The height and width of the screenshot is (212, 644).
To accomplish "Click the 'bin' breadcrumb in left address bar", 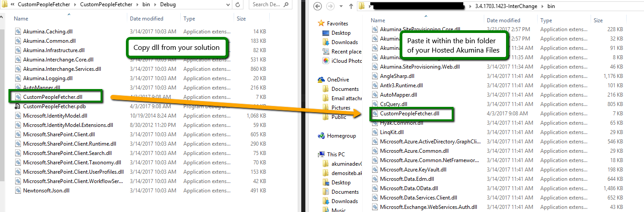I will point(146,5).
